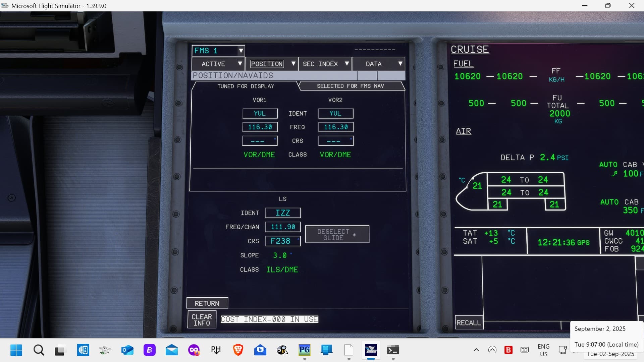Image resolution: width=644 pixels, height=362 pixels.
Task: Click the RECALL button on ECAM
Action: click(469, 322)
